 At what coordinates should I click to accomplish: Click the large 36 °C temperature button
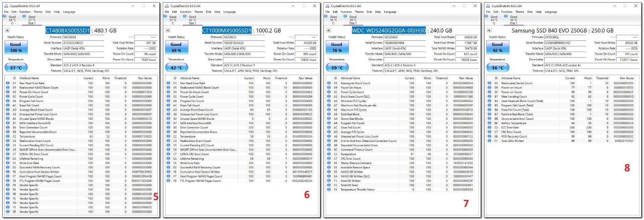click(497, 68)
